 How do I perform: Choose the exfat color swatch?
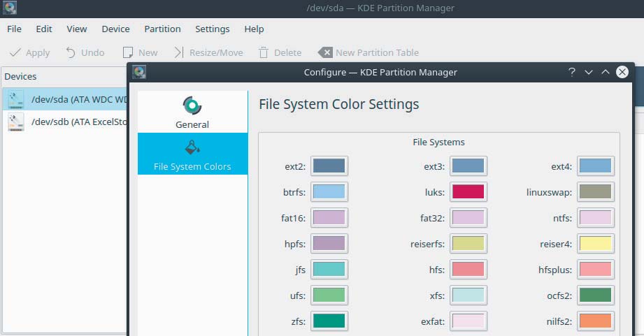(468, 321)
